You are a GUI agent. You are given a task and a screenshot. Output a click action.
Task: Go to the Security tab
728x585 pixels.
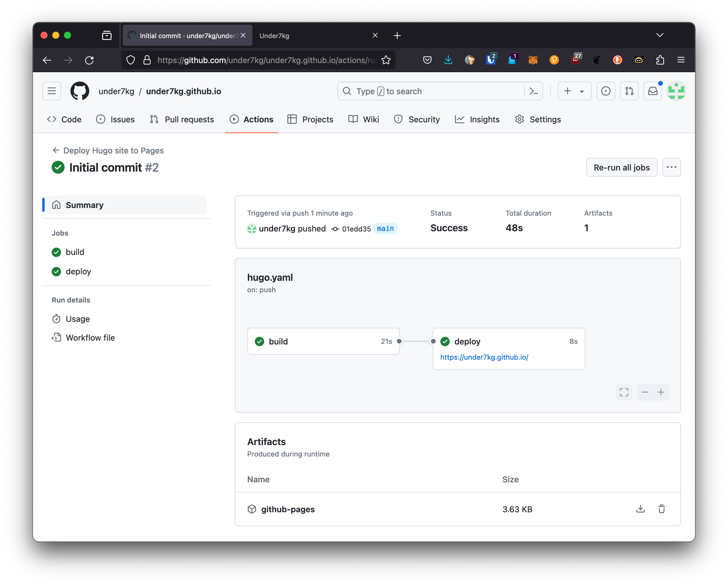417,119
